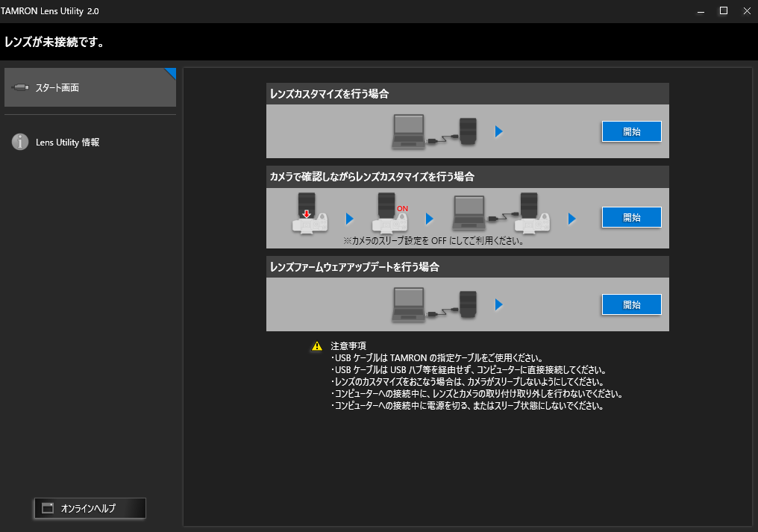Click the window icon on オンラインヘルプ button
This screenshot has height=532, width=758.
pos(48,508)
